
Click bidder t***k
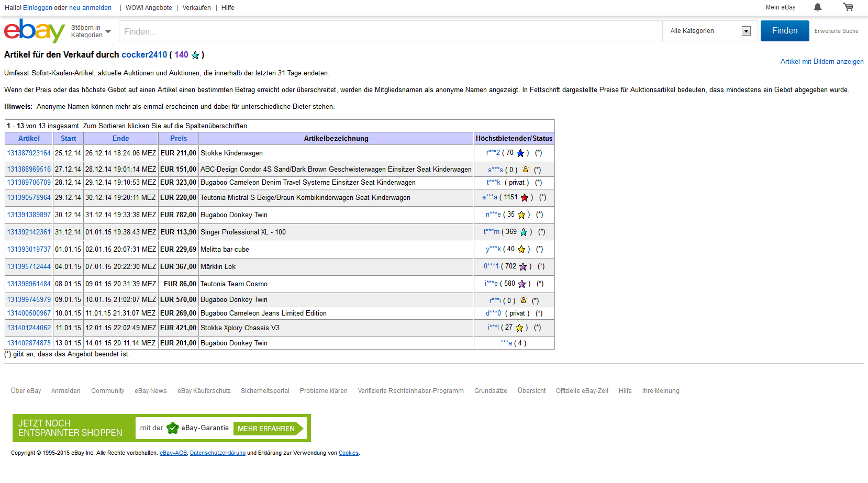494,183
